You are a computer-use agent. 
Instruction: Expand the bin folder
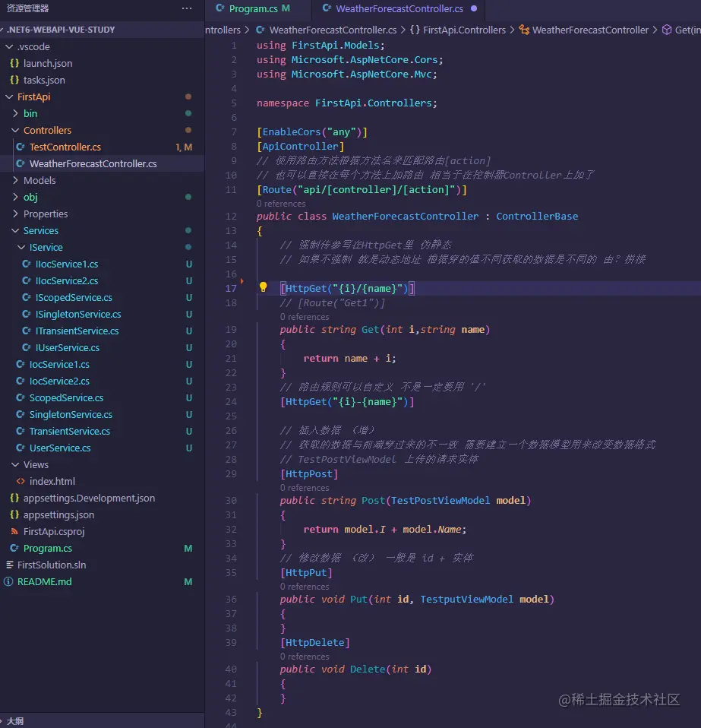tap(15, 113)
